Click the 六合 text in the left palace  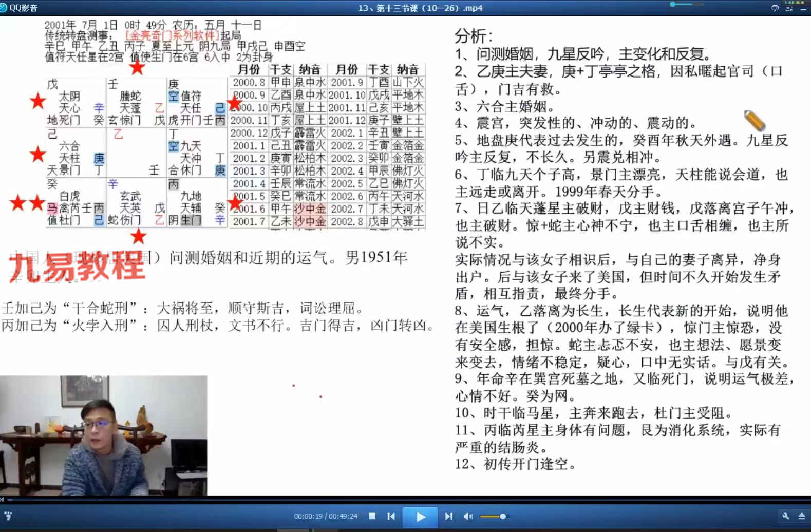(x=69, y=146)
